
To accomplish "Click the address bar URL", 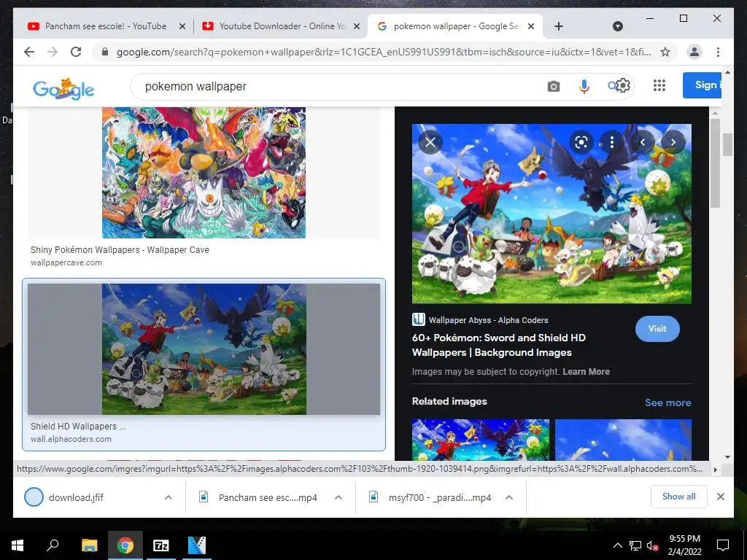I will [384, 52].
